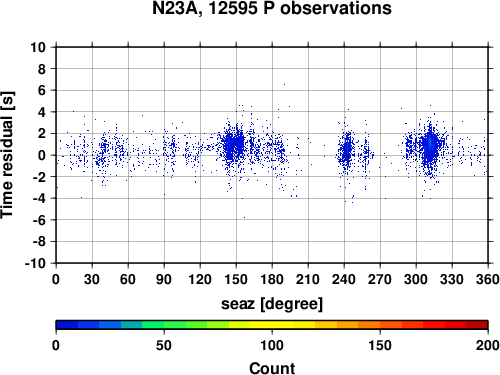Click the 'Time residual [s]' y-axis label
Viewport: 500px width, 375px height.
[x=7, y=155]
